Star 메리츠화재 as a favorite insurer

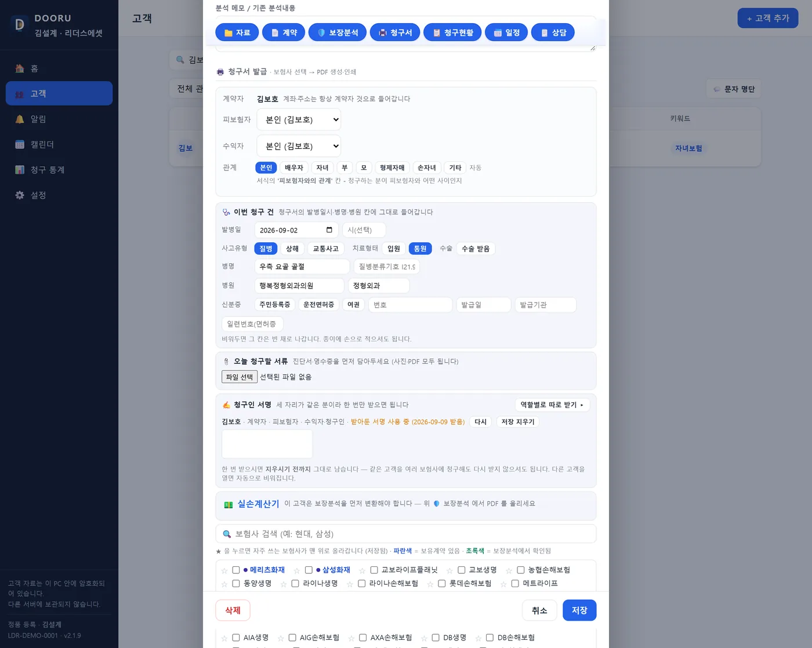tap(224, 570)
